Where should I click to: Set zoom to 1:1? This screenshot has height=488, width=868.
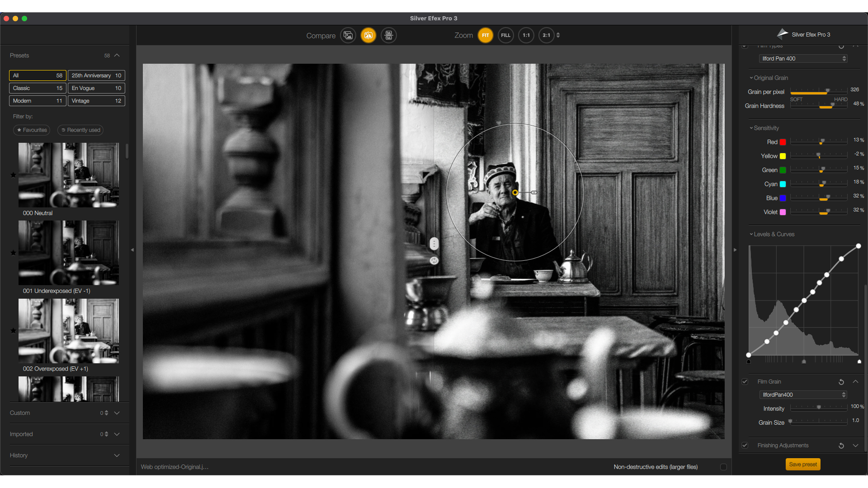pyautogui.click(x=526, y=35)
